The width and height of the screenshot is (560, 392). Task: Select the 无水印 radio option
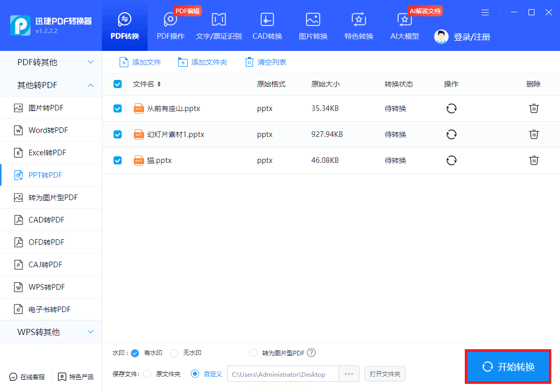(x=174, y=353)
